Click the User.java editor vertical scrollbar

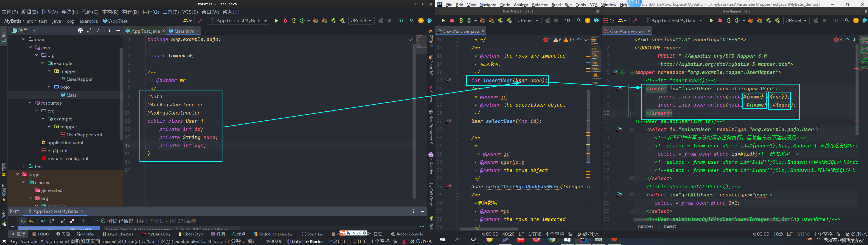pyautogui.click(x=414, y=122)
